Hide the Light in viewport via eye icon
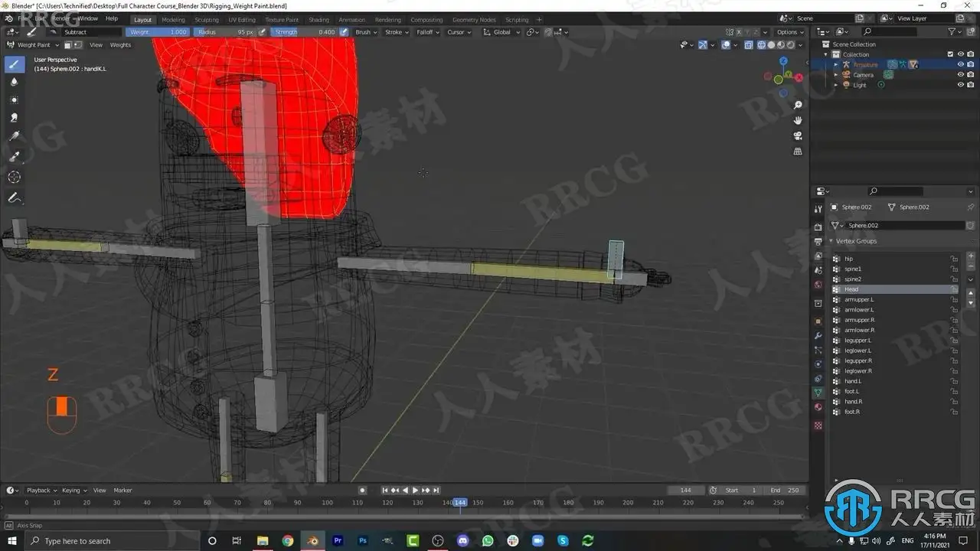 tap(960, 85)
